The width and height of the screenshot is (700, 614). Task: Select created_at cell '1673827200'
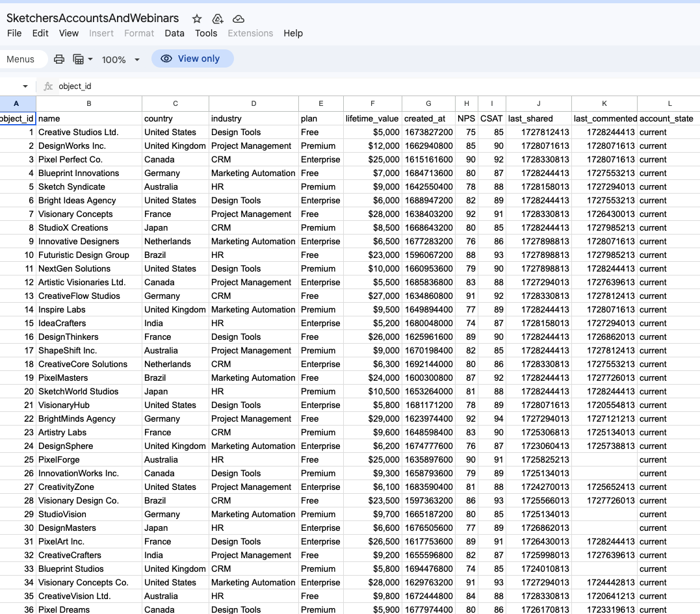point(428,133)
